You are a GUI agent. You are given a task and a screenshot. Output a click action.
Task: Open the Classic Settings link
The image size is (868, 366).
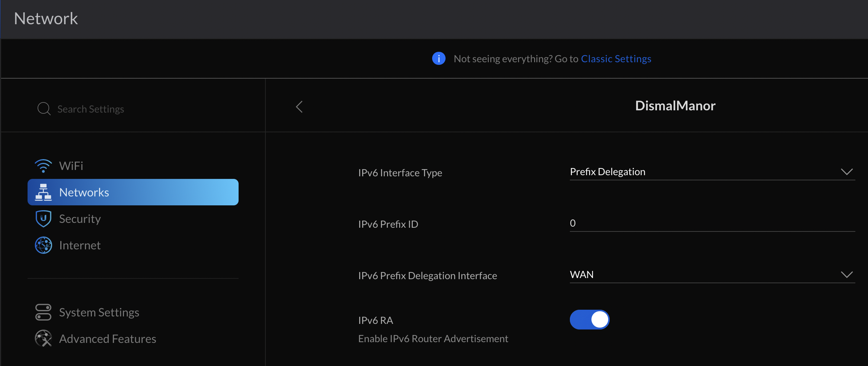[x=616, y=59]
